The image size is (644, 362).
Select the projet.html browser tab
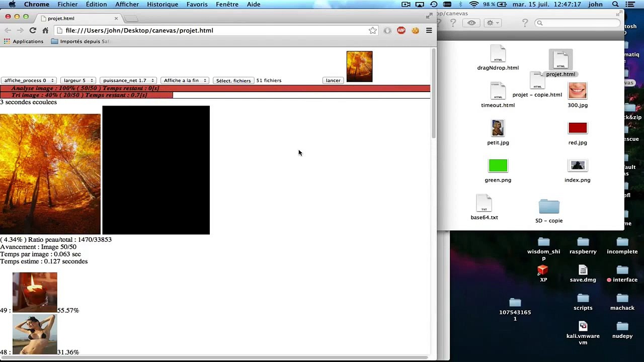(78, 19)
